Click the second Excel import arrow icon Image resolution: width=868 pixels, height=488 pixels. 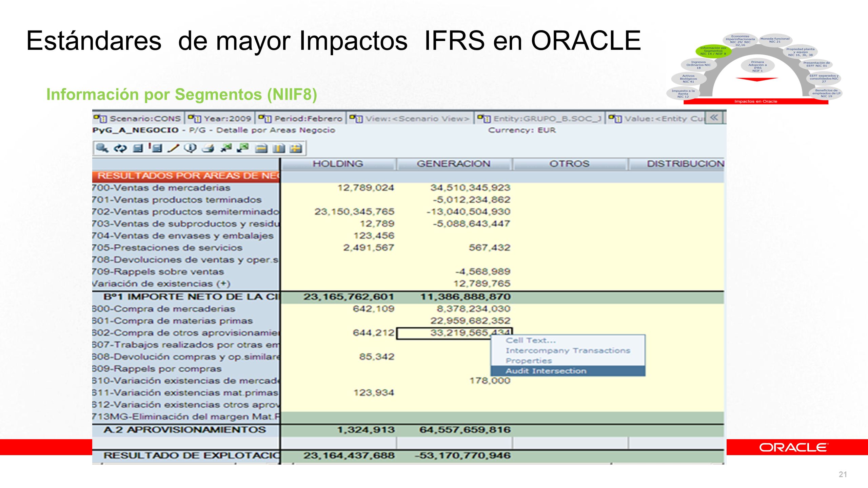tap(243, 148)
